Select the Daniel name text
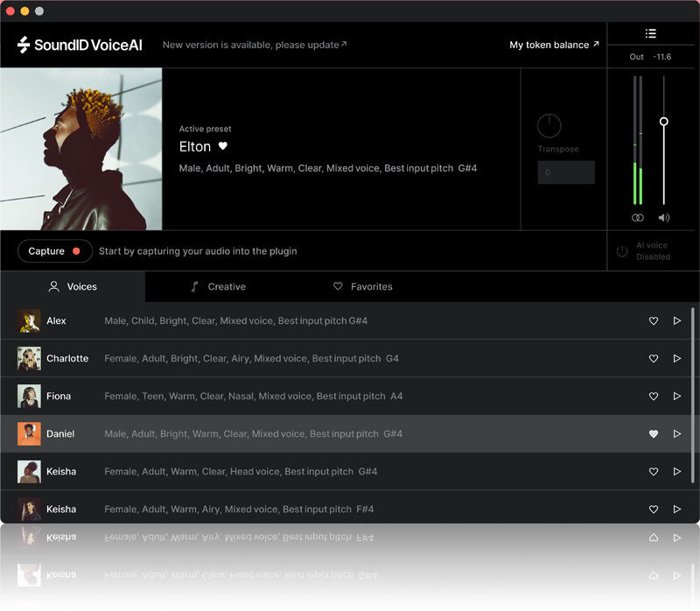 [60, 433]
